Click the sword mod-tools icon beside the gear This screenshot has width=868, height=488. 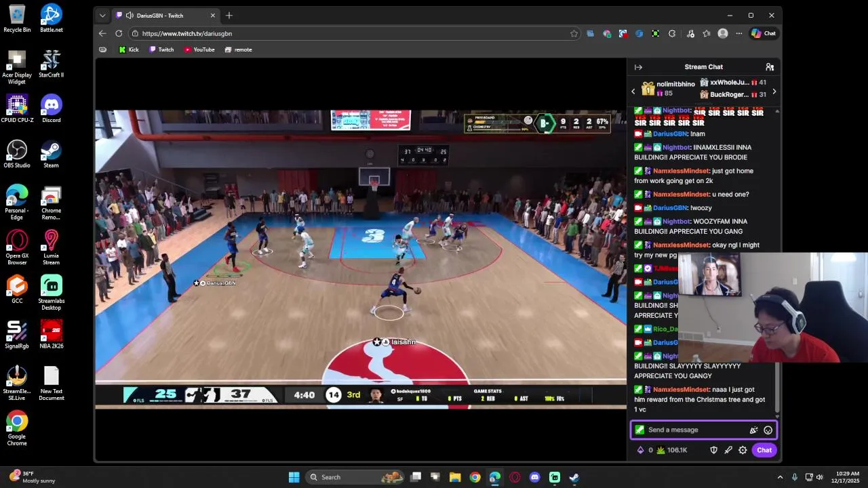click(x=728, y=450)
